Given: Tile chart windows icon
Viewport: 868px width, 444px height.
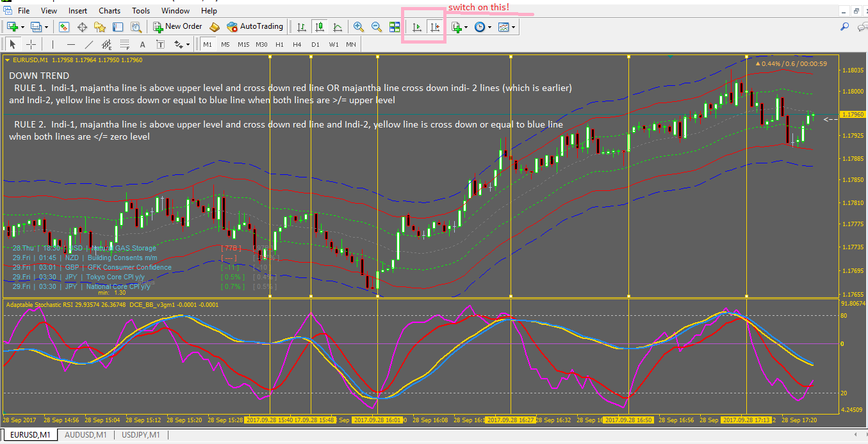Looking at the screenshot, I should click(x=395, y=27).
